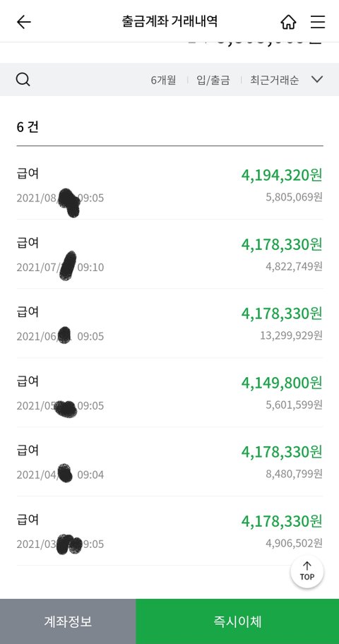339x644 pixels.
Task: Open 2021/07 급여 transaction at 09:10
Action: tap(169, 254)
